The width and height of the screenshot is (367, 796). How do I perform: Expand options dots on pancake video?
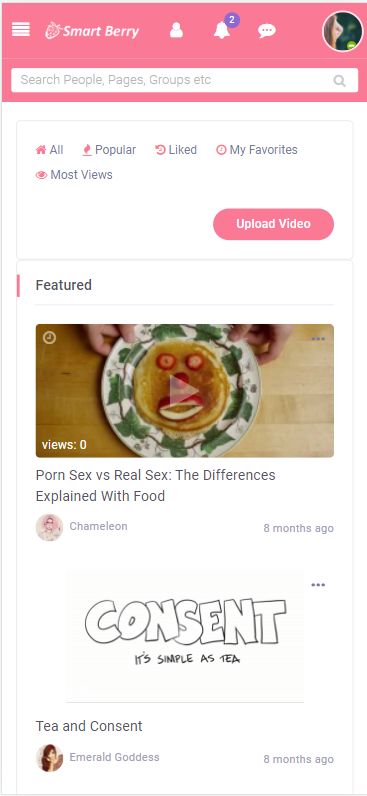[318, 339]
